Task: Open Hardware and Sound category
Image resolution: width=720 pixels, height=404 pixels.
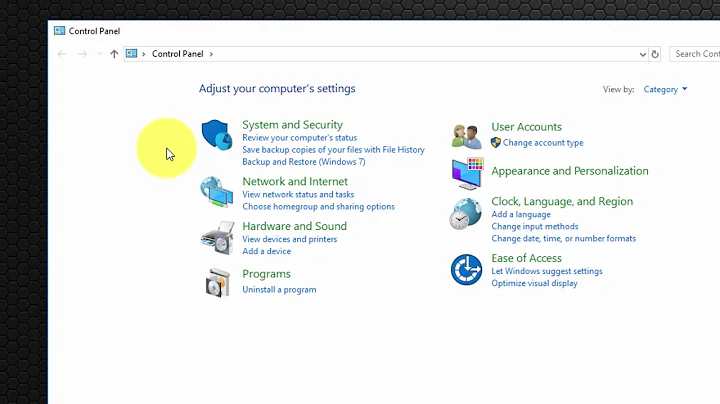Action: [x=294, y=226]
